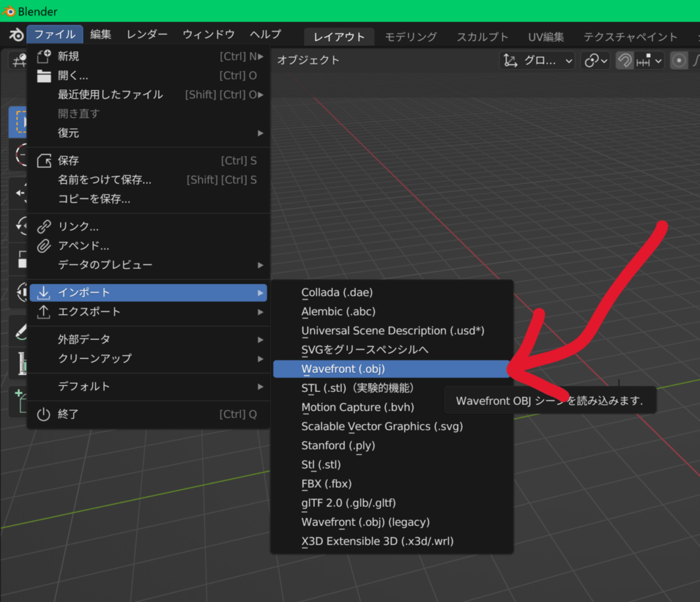Image resolution: width=700 pixels, height=602 pixels.
Task: Open the Global orientation dropdown
Action: click(537, 60)
